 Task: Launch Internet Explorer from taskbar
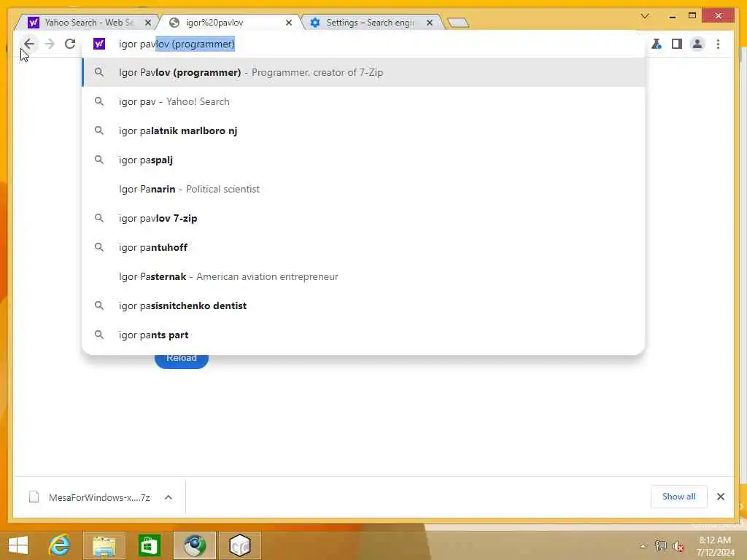60,545
